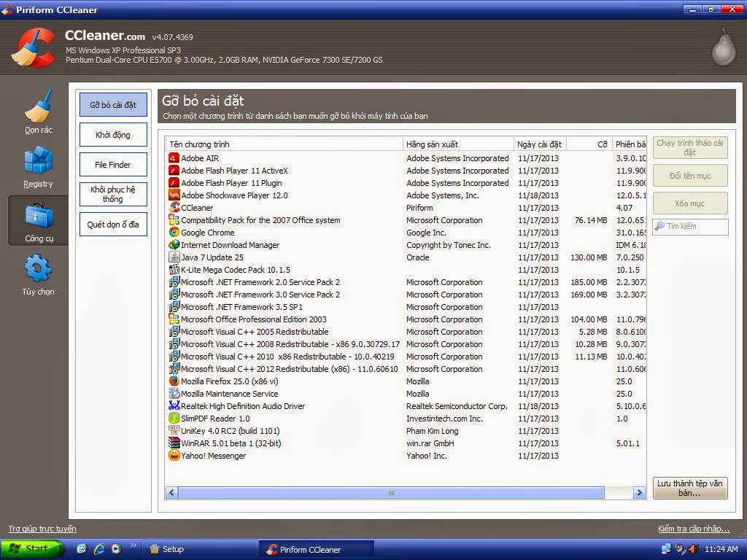Switch to the Khởi động startup tab
The height and width of the screenshot is (560, 747).
pos(113,135)
